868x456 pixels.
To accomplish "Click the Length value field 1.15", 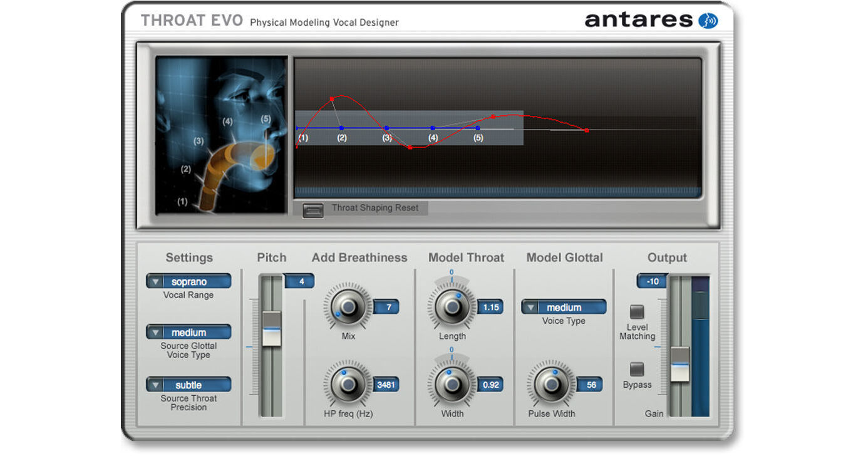I will tap(490, 307).
